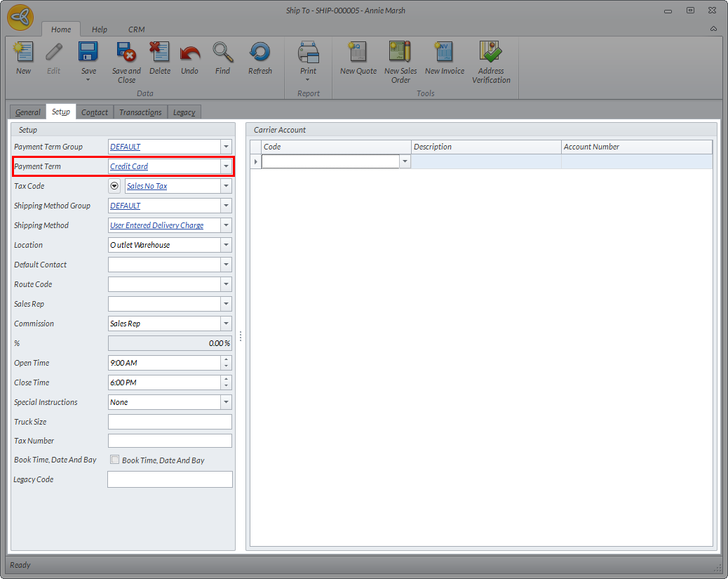Collapse the ribbon using the top-right chevron

coord(713,29)
